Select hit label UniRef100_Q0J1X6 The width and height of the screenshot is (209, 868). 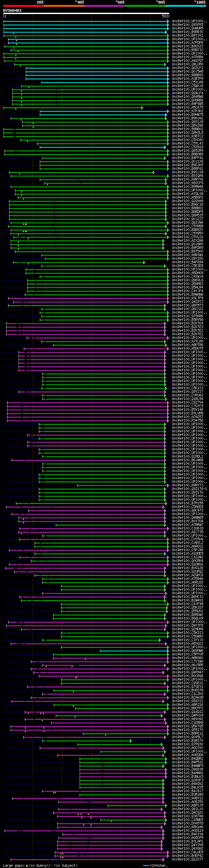[187, 162]
